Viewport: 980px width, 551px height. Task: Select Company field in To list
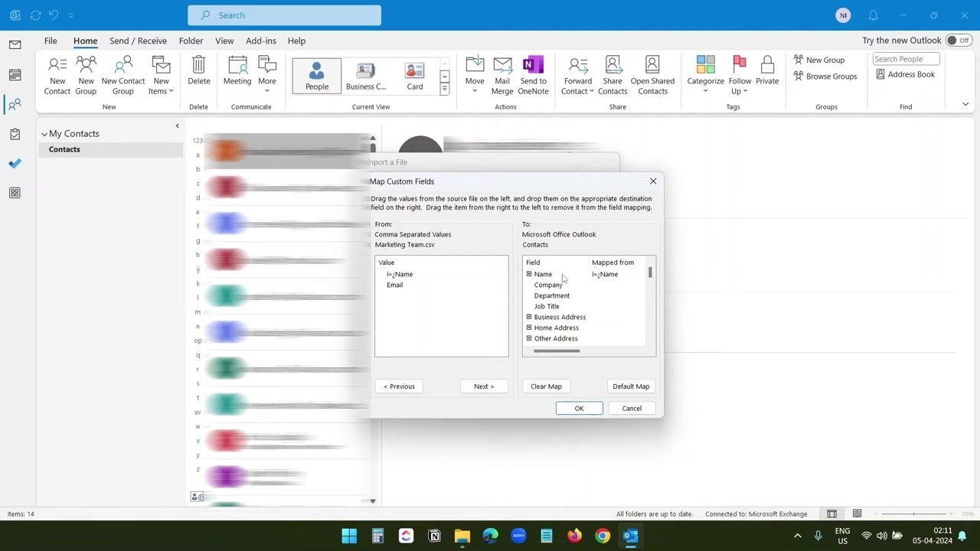[x=548, y=285]
